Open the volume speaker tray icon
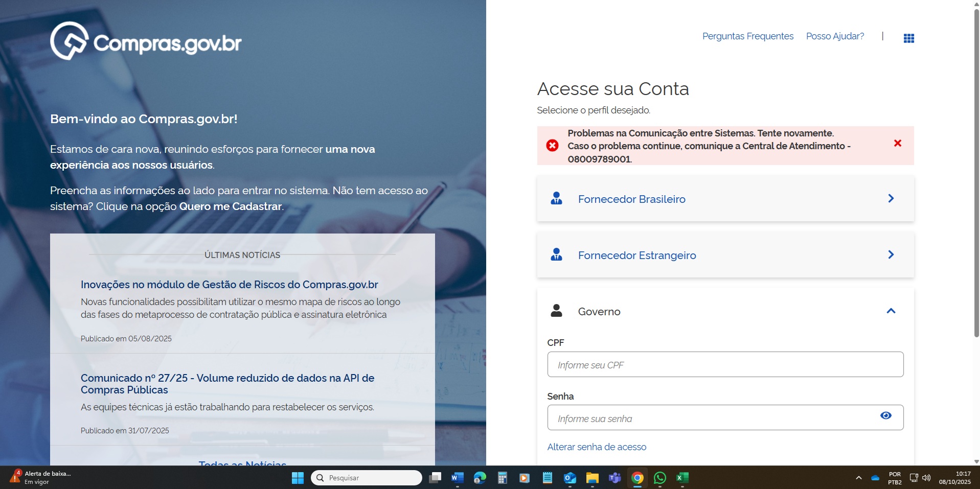Viewport: 980px width, 489px height. pyautogui.click(x=926, y=478)
